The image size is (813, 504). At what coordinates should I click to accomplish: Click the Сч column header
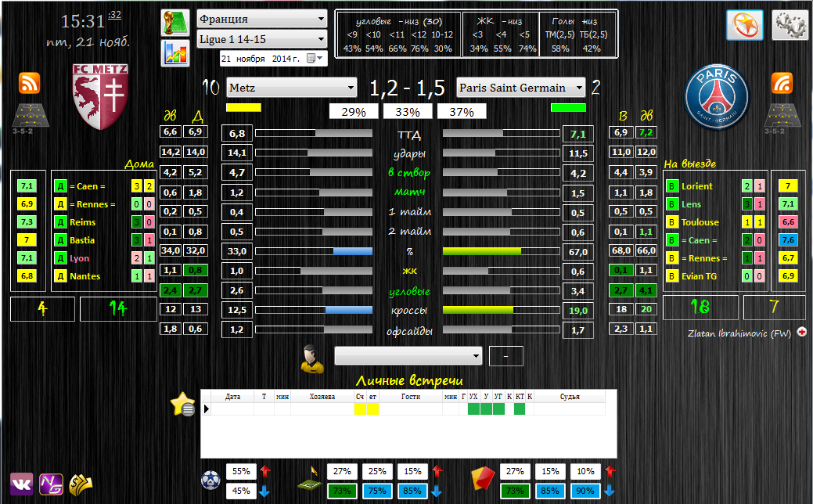pos(360,397)
